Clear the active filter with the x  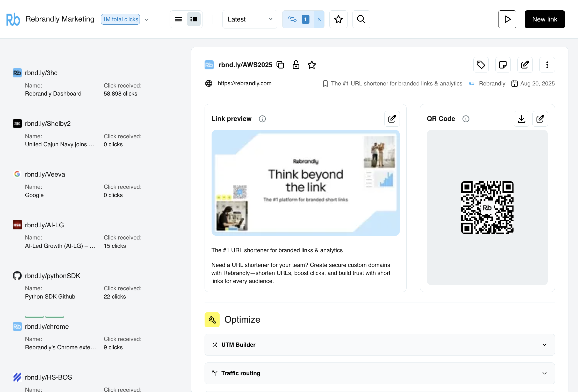coord(319,19)
